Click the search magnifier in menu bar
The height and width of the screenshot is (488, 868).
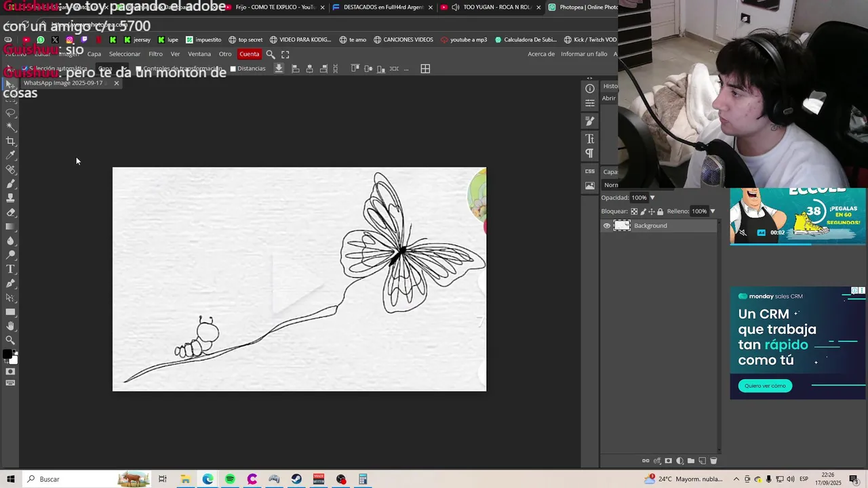(x=271, y=54)
